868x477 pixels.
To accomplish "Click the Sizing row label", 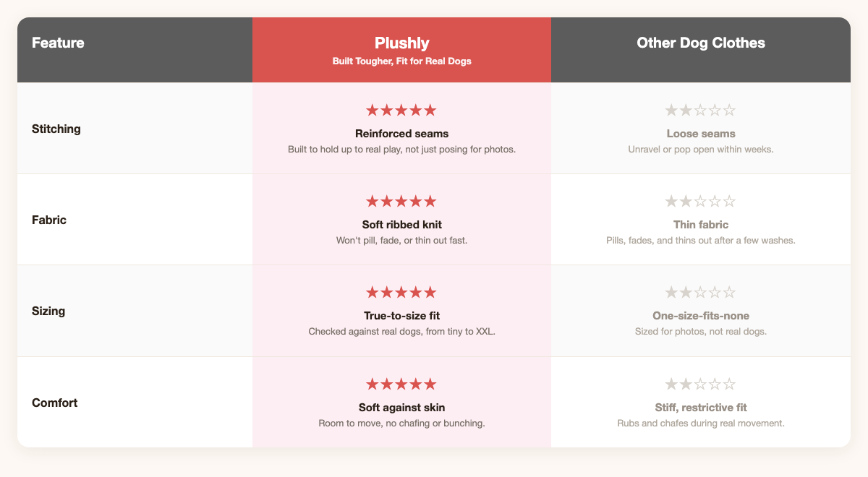I will tap(49, 311).
